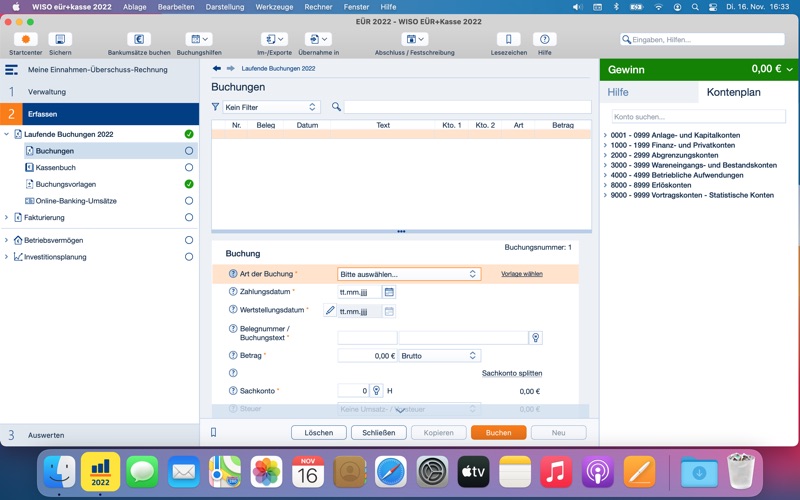Open the Übernahme in toolbar menu
The width and height of the screenshot is (800, 500).
[318, 39]
